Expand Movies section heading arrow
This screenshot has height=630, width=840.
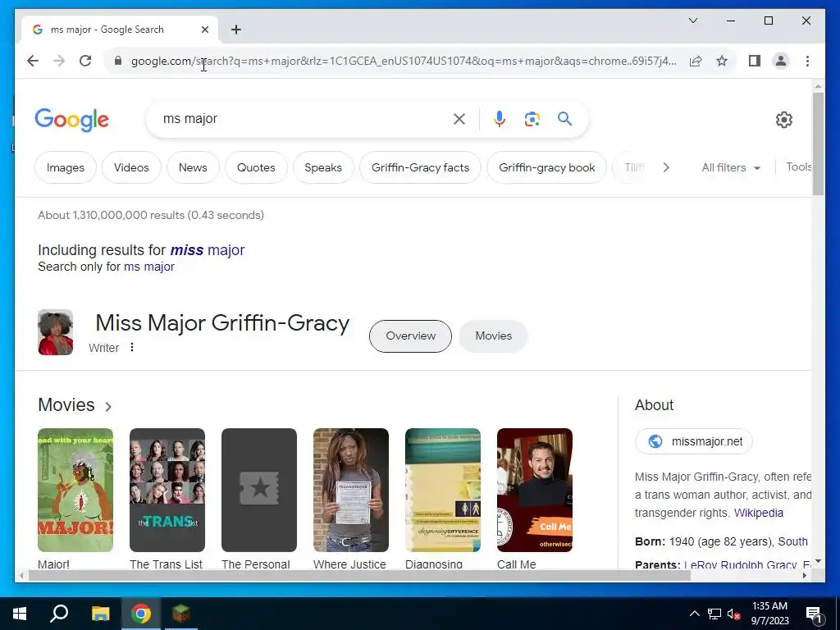(108, 407)
